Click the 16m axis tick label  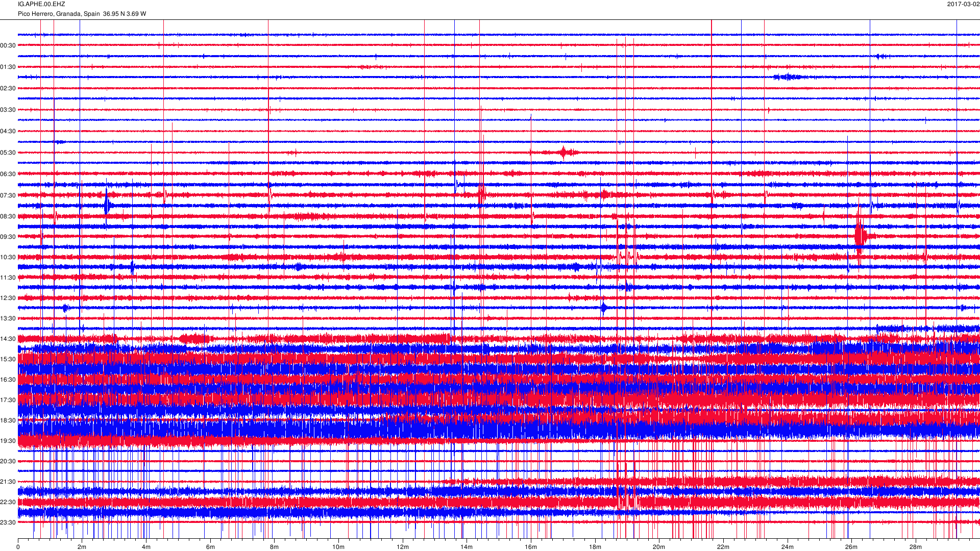click(531, 547)
